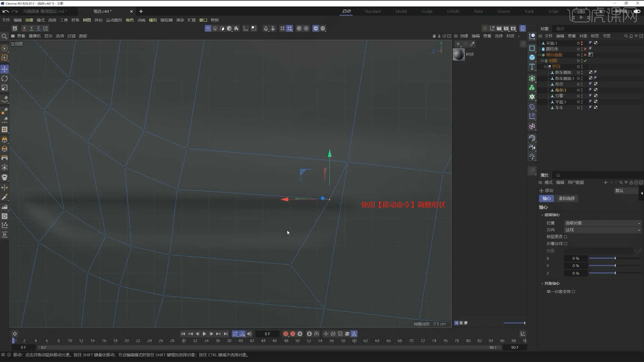Image resolution: width=644 pixels, height=362 pixels.
Task: Open the search magnifier in the left toolbar
Action: tap(4, 36)
